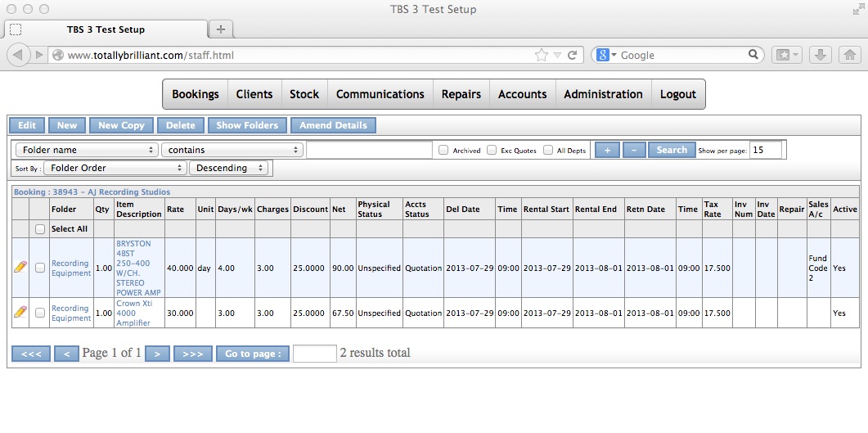The width and height of the screenshot is (868, 433).
Task: Tick the Exc Quotes checkbox
Action: click(492, 150)
